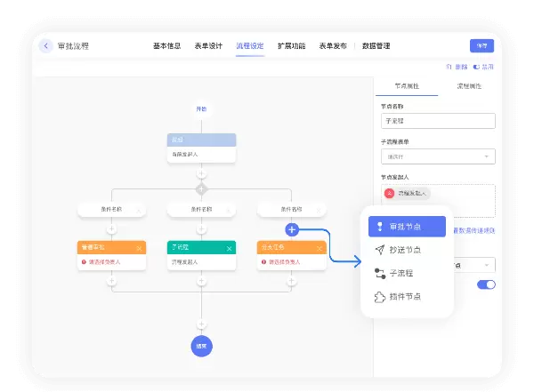Switch to the 流程属性 tab
534x392 pixels.
point(468,86)
